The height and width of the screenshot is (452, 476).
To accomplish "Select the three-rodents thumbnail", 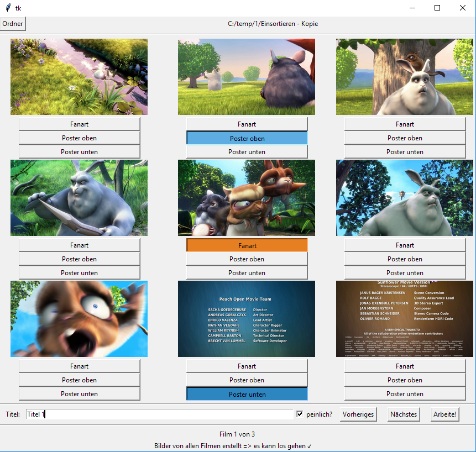I will point(247,198).
